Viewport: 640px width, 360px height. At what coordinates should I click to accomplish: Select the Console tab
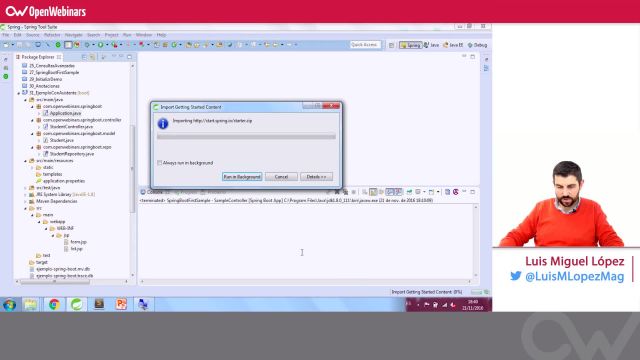[155, 192]
